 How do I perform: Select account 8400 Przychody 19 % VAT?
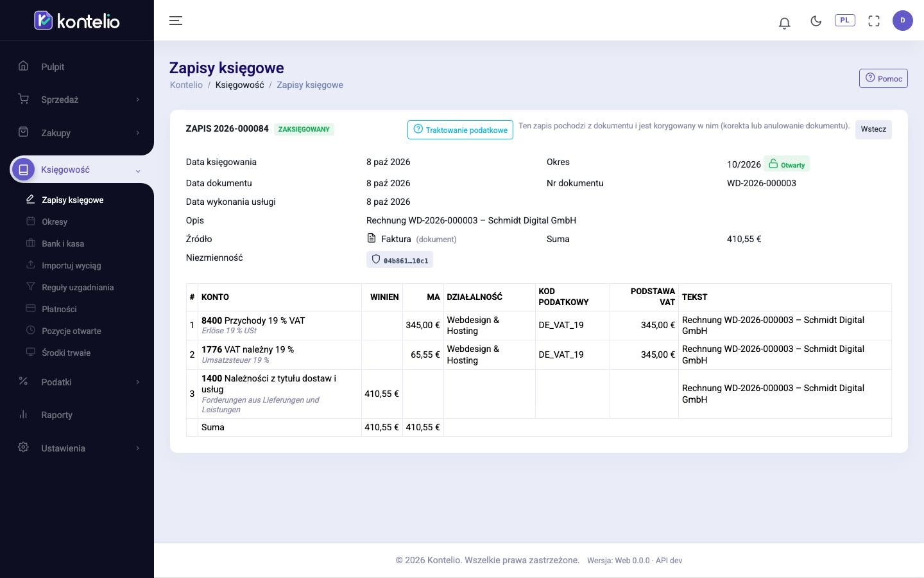point(253,320)
